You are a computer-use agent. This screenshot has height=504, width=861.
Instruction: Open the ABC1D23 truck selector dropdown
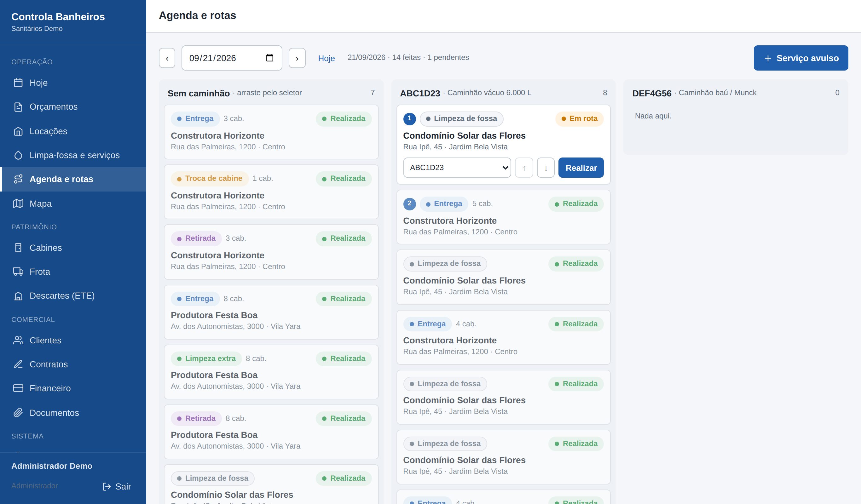pyautogui.click(x=457, y=168)
